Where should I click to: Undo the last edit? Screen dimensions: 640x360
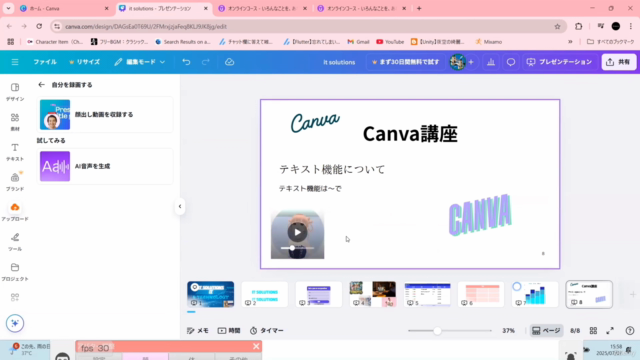(186, 62)
